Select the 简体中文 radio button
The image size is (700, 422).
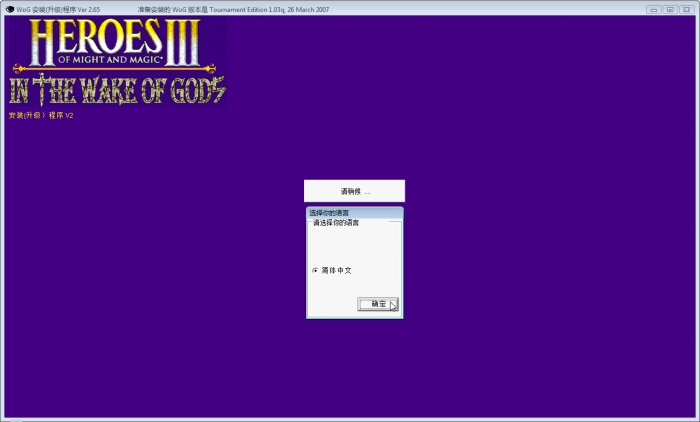click(x=315, y=271)
